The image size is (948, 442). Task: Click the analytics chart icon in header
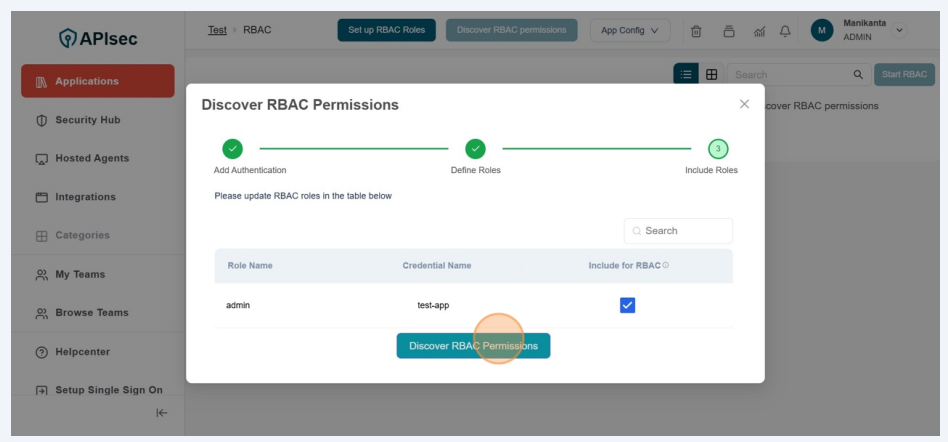(x=759, y=30)
